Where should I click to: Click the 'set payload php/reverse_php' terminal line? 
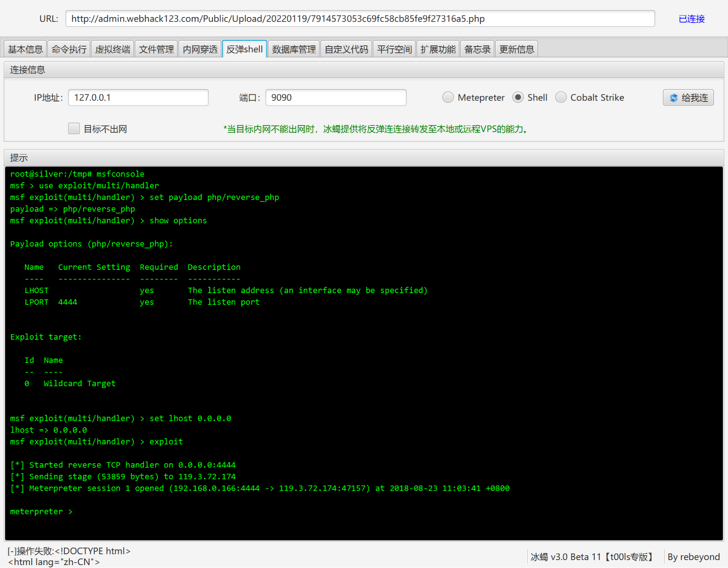pyautogui.click(x=145, y=198)
